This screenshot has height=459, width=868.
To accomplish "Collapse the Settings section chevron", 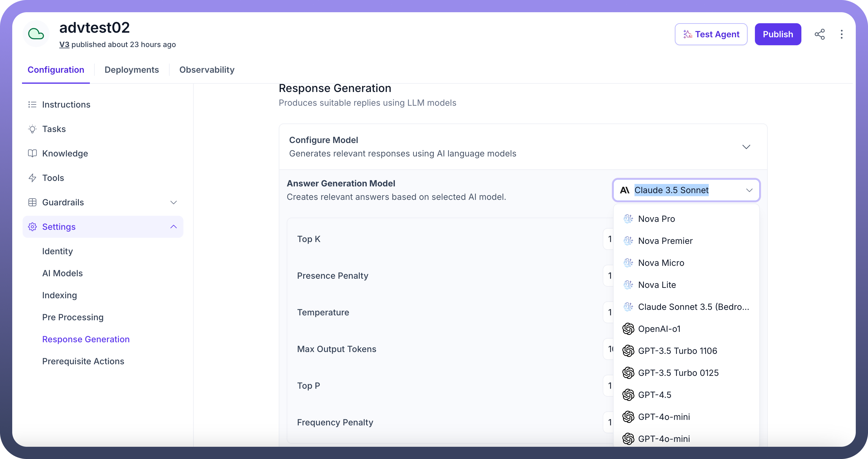I will click(174, 227).
